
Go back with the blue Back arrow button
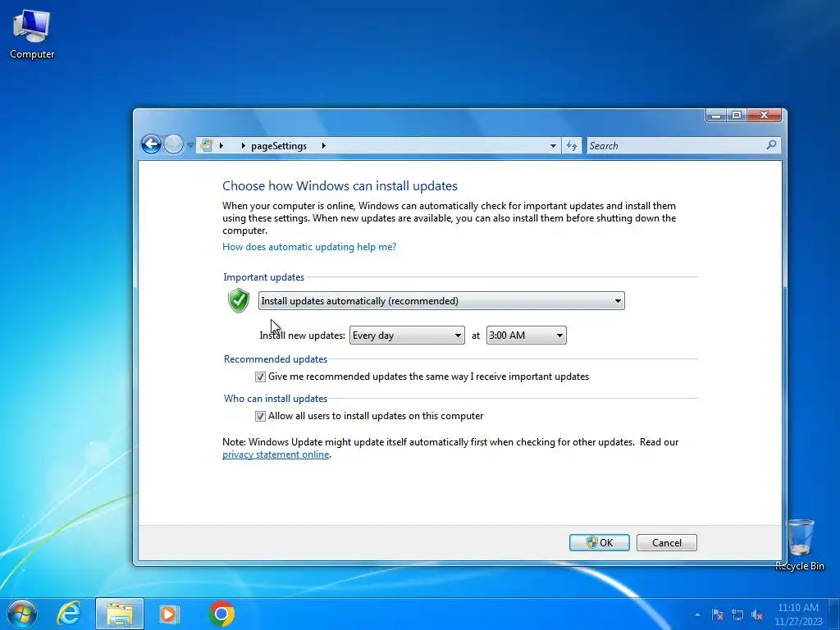point(151,144)
